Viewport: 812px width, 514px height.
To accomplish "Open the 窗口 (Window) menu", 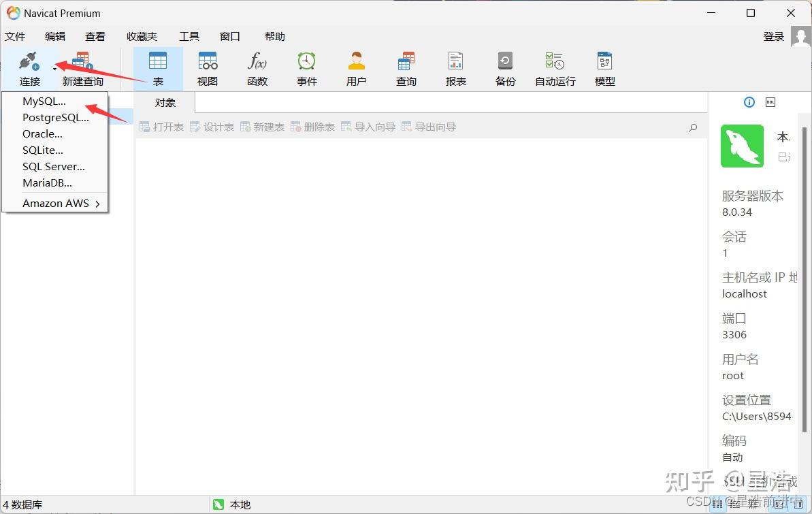I will click(x=229, y=36).
